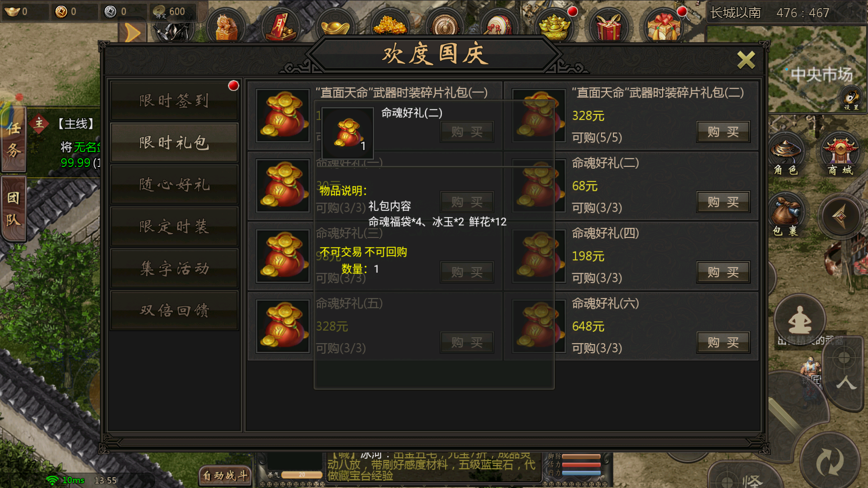
Task: Toggle the 自动战斗 auto battle button
Action: [225, 475]
